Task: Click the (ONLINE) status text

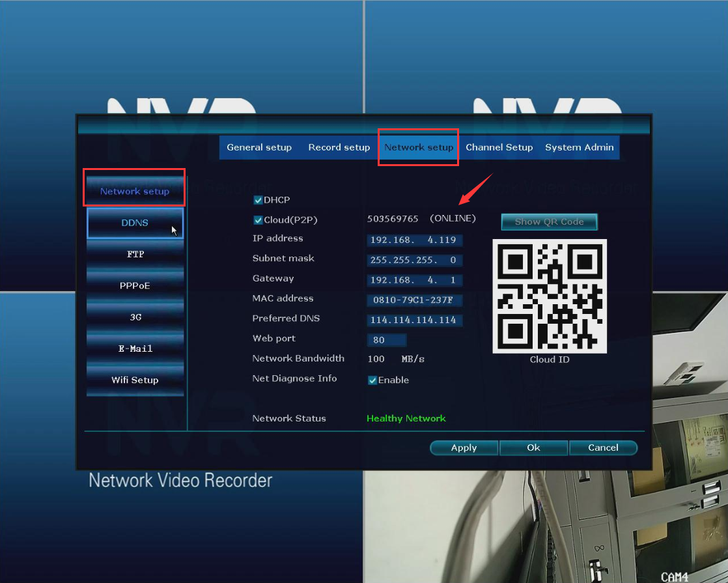Action: (x=453, y=219)
